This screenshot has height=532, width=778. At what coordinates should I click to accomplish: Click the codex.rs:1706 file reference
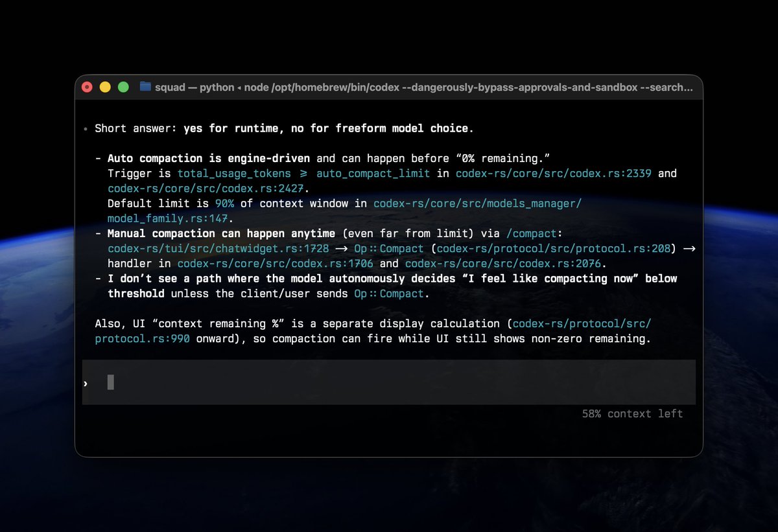point(276,263)
